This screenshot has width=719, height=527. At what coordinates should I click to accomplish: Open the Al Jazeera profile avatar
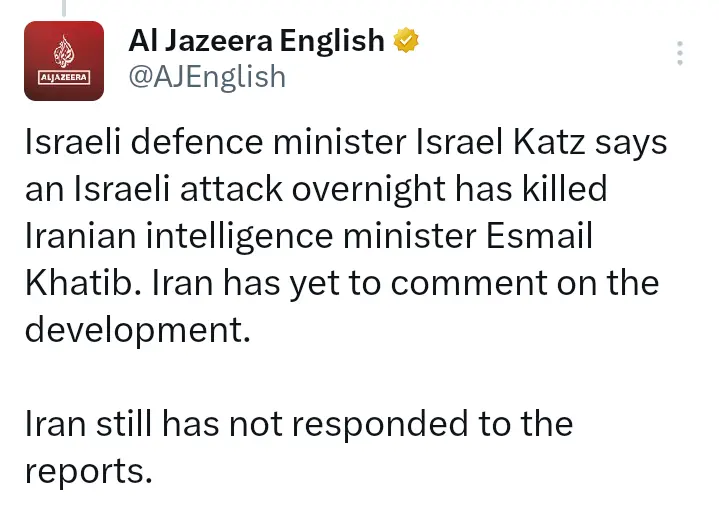tap(63, 61)
